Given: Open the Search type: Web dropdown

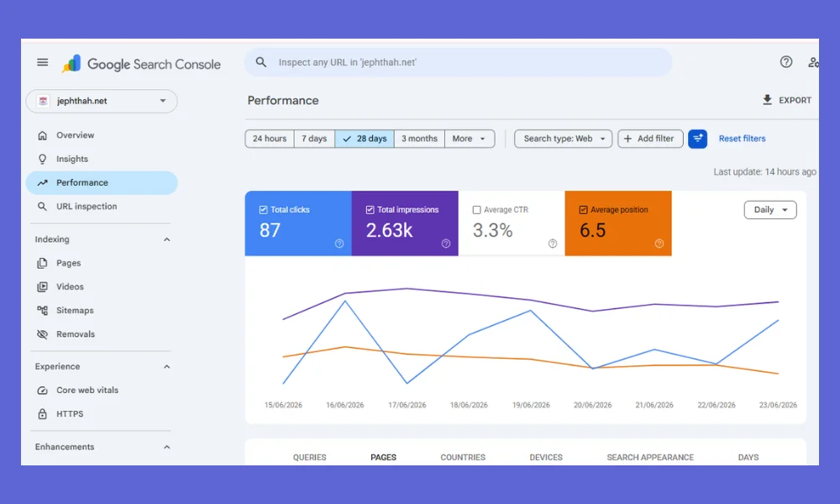Looking at the screenshot, I should tap(563, 139).
